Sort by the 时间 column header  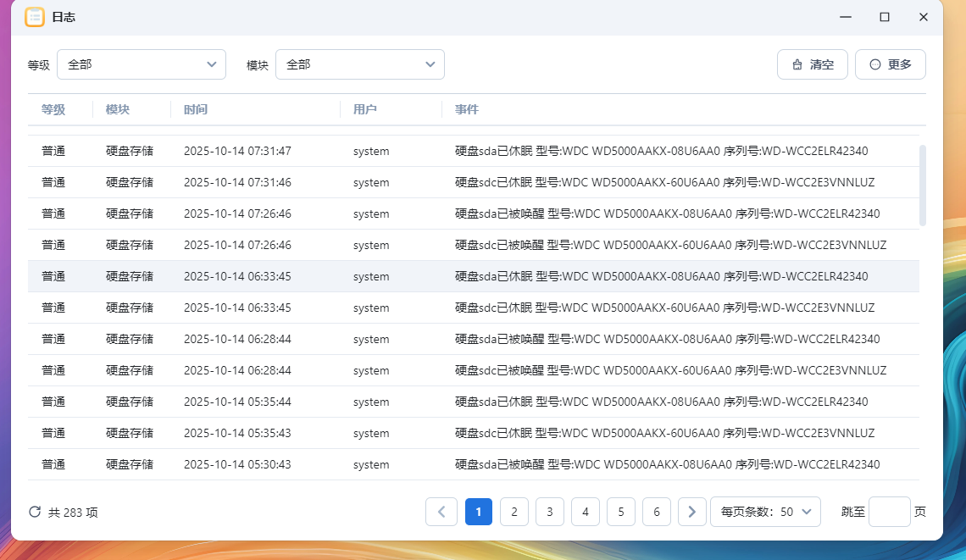click(196, 109)
